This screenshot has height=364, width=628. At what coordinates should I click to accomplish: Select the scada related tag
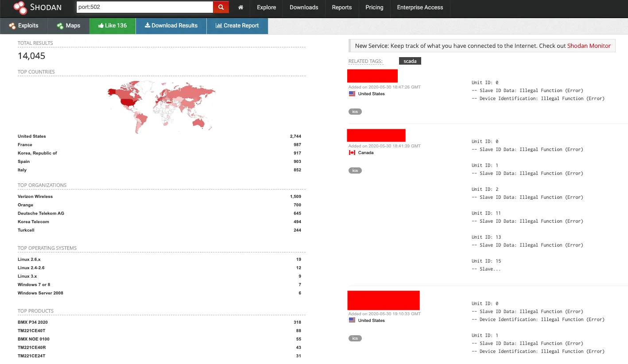(x=410, y=61)
